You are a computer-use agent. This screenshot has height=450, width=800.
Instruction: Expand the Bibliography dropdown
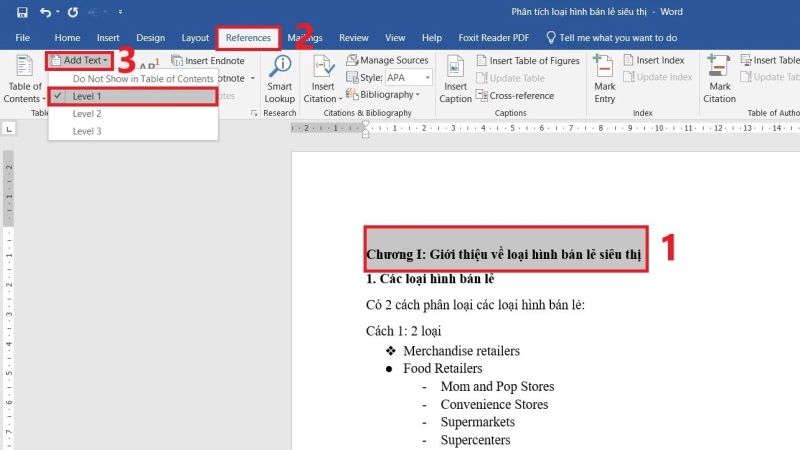383,95
